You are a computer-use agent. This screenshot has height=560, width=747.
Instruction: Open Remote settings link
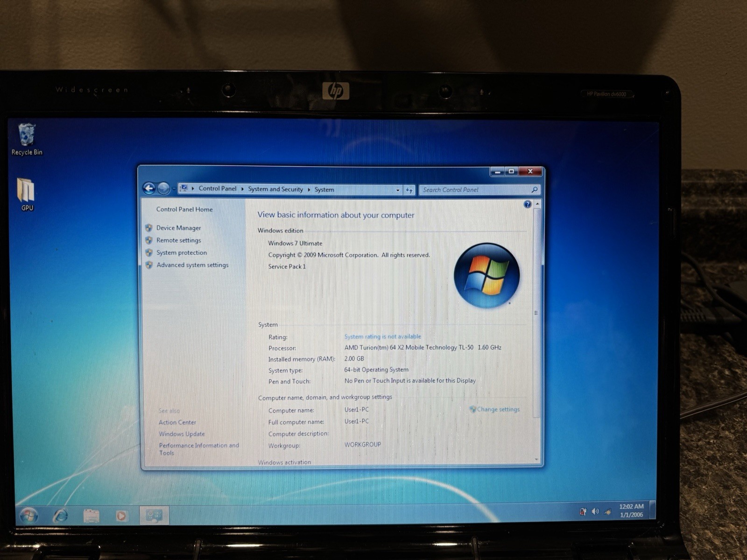pyautogui.click(x=178, y=240)
